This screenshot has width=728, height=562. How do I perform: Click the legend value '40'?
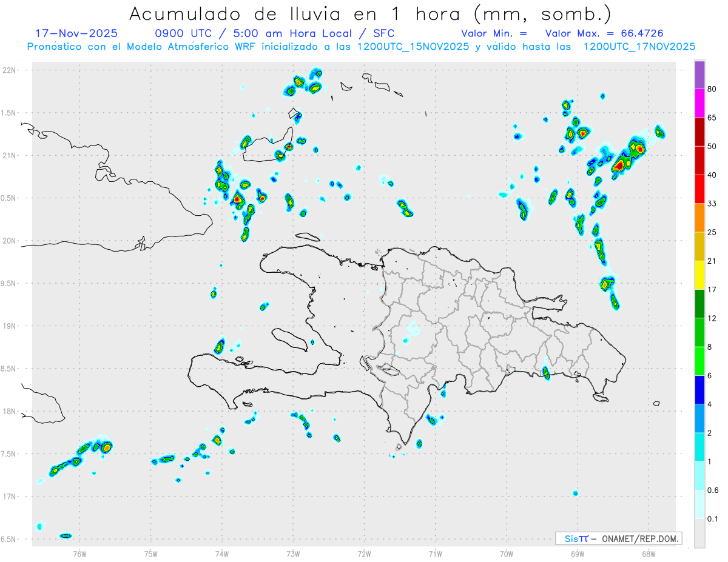click(x=712, y=175)
